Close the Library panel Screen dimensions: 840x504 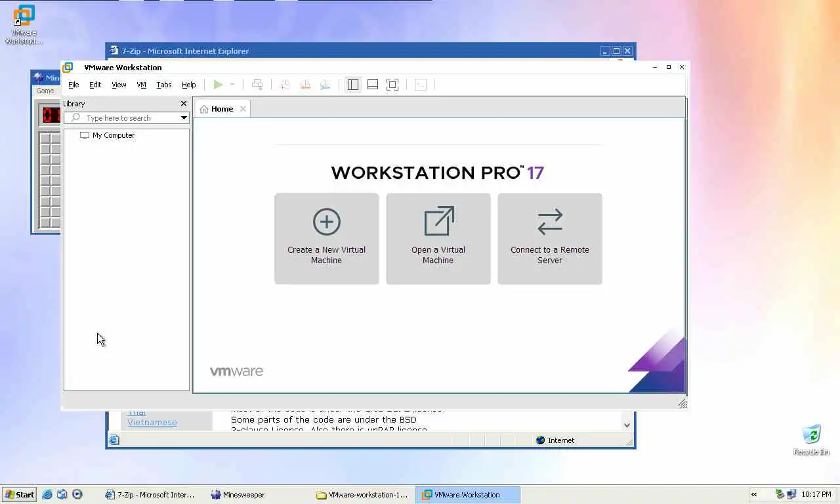click(184, 104)
